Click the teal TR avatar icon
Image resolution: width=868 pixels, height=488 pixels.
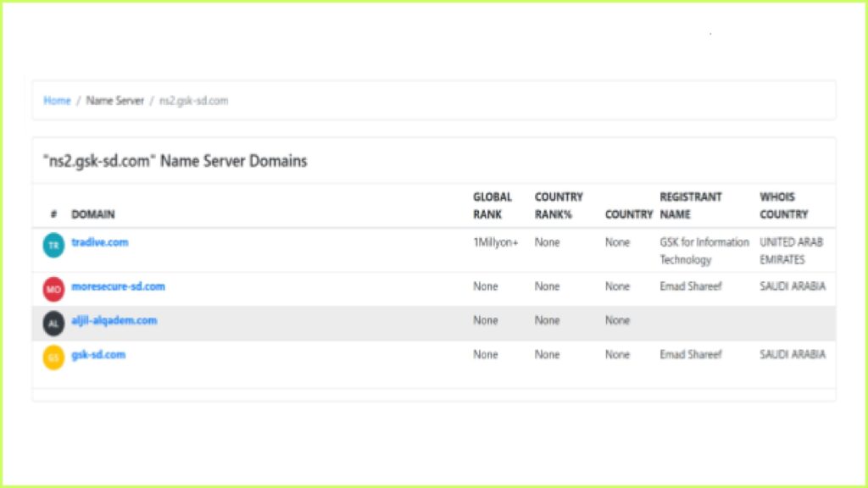pyautogui.click(x=53, y=245)
